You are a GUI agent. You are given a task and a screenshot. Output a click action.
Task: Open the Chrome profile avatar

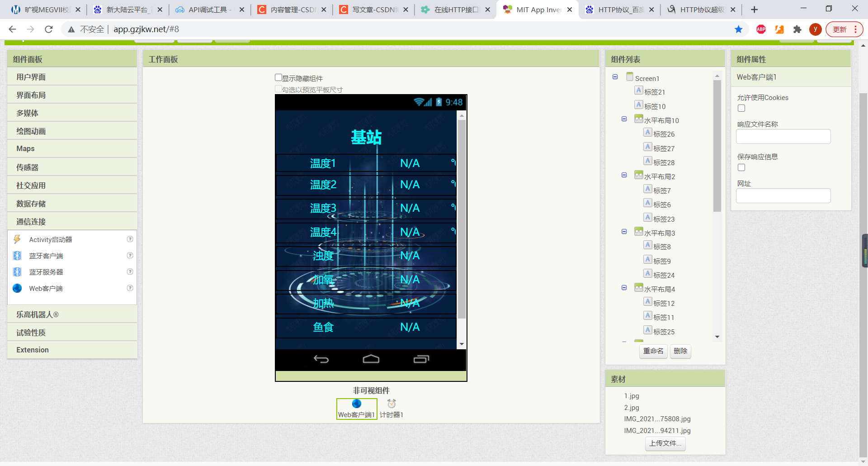coord(816,29)
